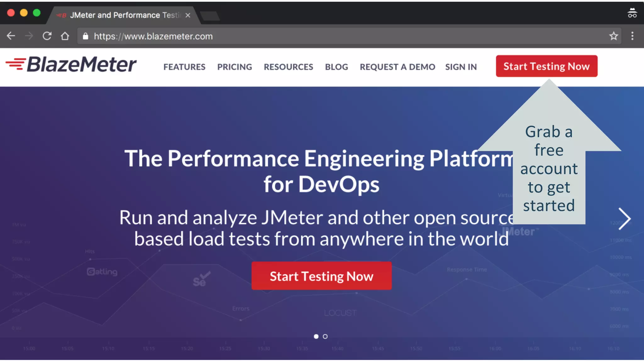Select the first carousel dot
This screenshot has height=362, width=644.
(316, 336)
